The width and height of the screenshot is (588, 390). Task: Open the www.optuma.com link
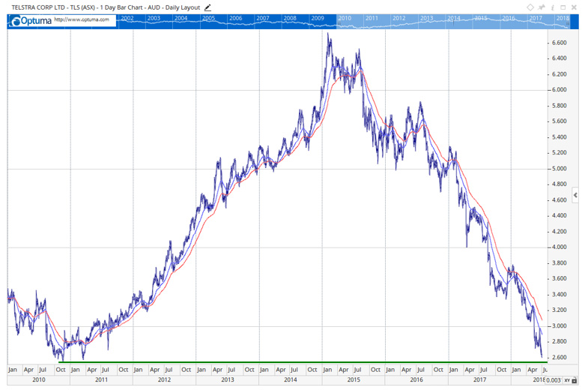click(82, 19)
